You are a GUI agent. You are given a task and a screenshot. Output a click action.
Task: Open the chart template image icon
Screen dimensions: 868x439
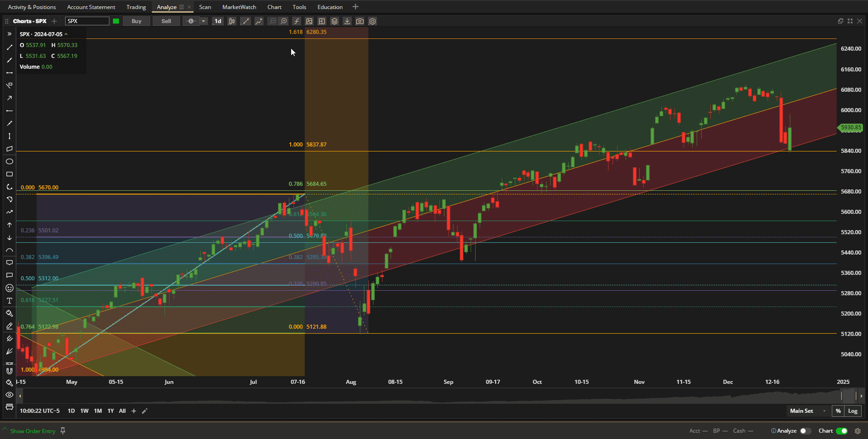(309, 21)
